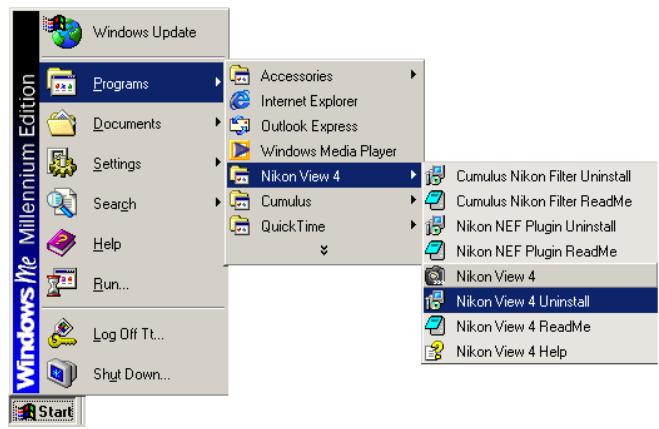This screenshot has height=429, width=659.
Task: Expand the Search submenu arrow
Action: (218, 203)
